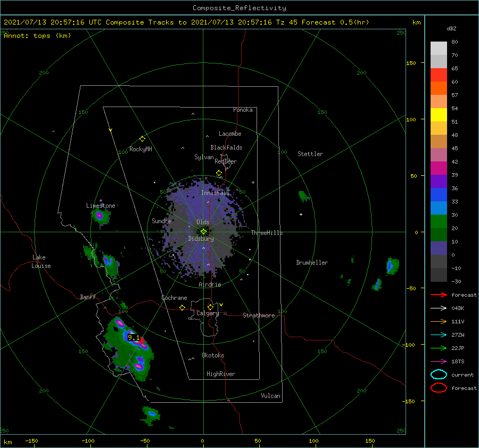Click the Ponoka city label
Image resolution: width=479 pixels, height=448 pixels.
click(243, 110)
